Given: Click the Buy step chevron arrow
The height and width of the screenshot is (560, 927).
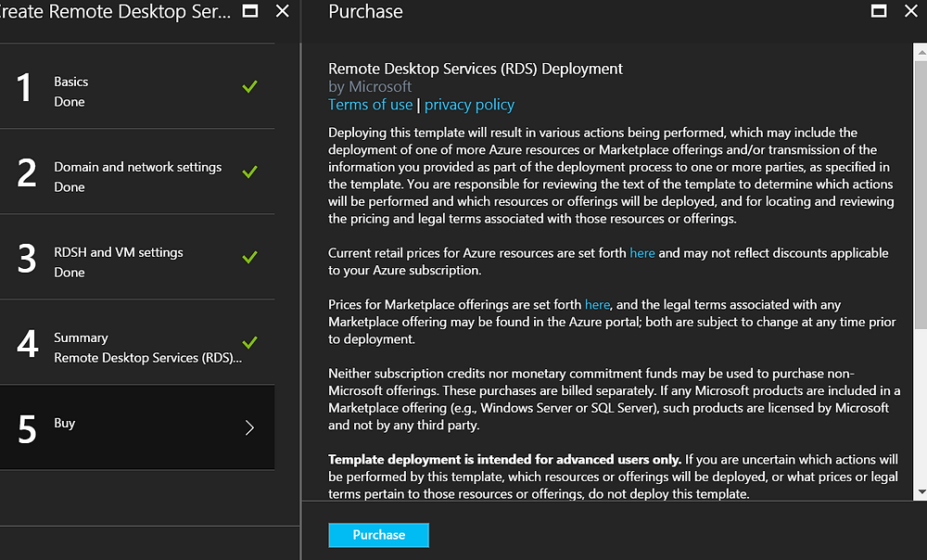Looking at the screenshot, I should pos(249,427).
